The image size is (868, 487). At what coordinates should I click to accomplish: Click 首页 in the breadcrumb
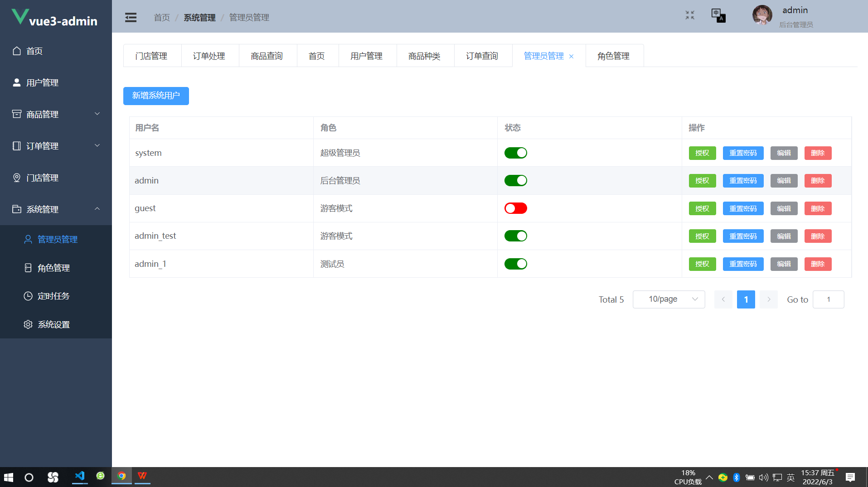coord(162,18)
